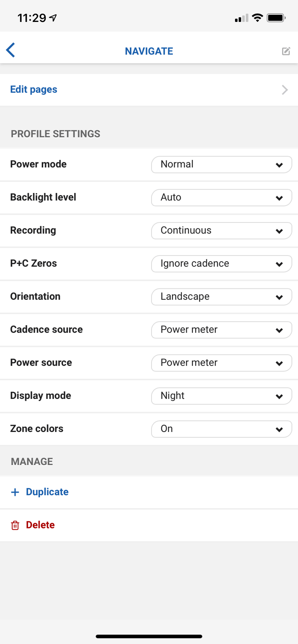
Task: Tap the Wi-Fi icon in status bar
Action: click(257, 18)
